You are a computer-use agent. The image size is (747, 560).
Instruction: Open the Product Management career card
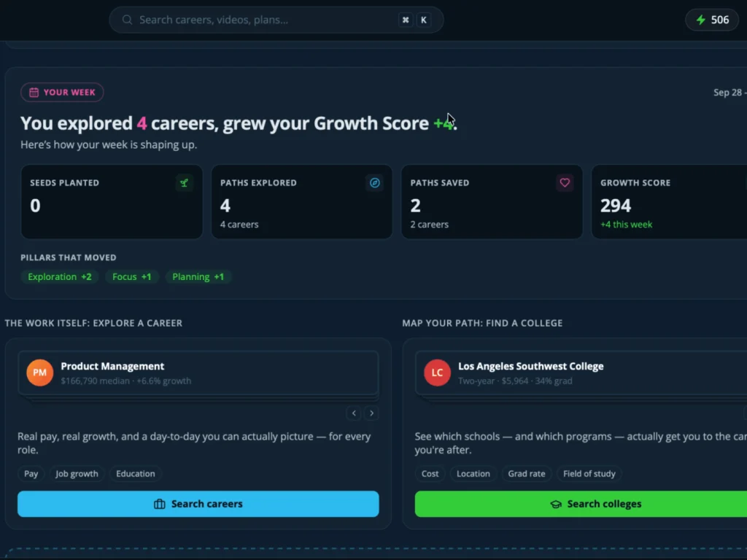198,373
